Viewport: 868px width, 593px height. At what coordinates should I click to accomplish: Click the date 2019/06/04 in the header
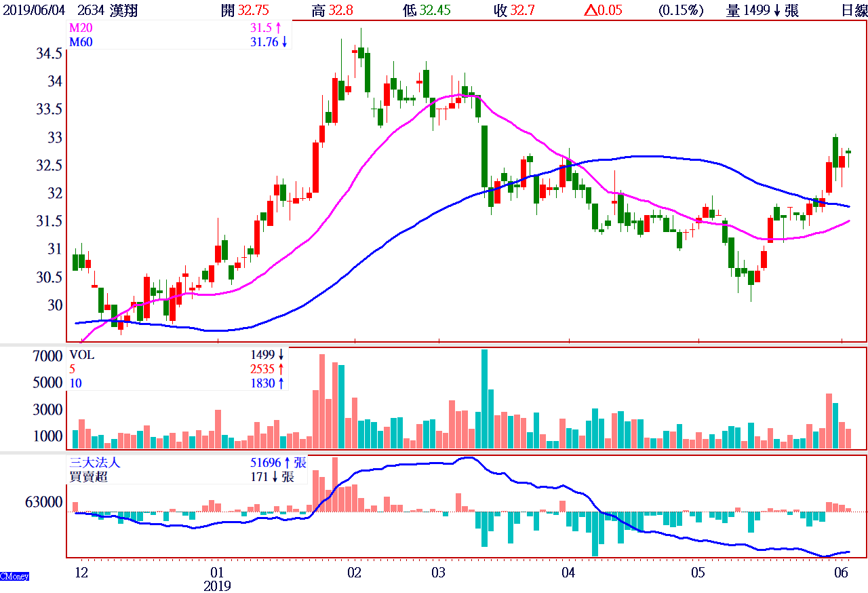(x=34, y=10)
